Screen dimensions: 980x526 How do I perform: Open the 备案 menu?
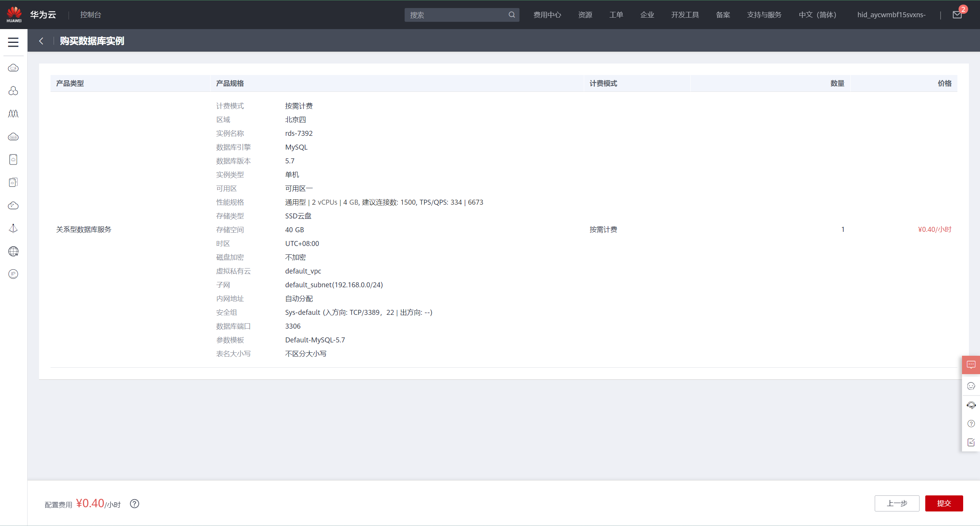[723, 15]
